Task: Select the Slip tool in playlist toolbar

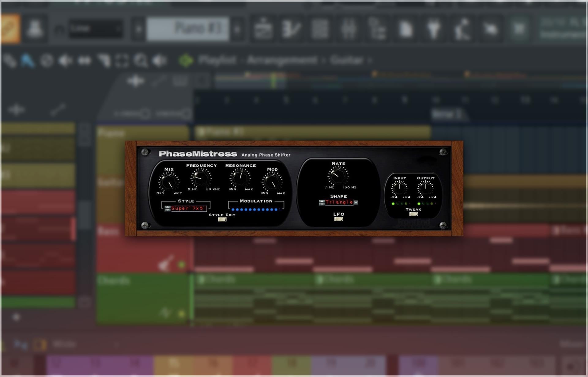Action: coord(85,61)
